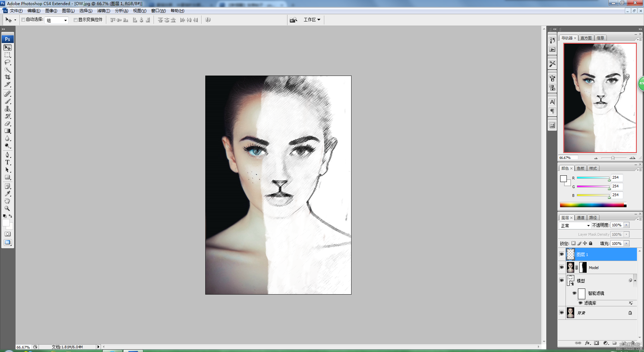Toggle lock transparent pixels icon
644x352 pixels.
[573, 243]
